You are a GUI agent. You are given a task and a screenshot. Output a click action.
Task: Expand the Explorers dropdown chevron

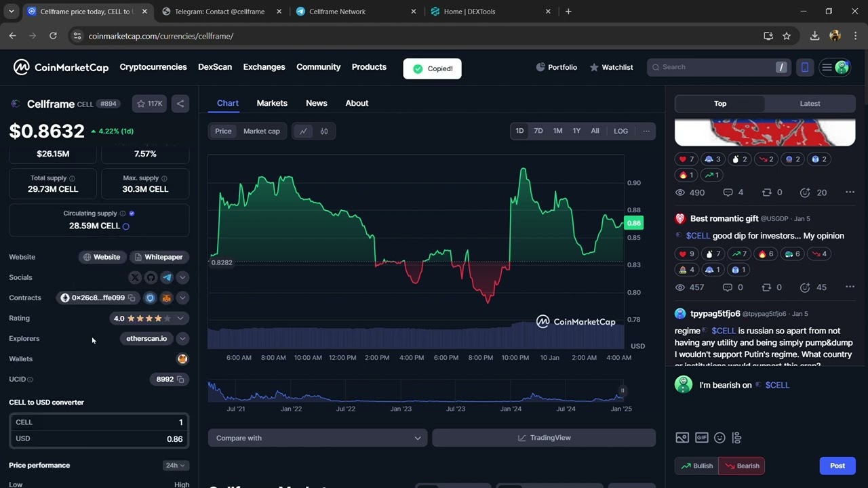[182, 338]
